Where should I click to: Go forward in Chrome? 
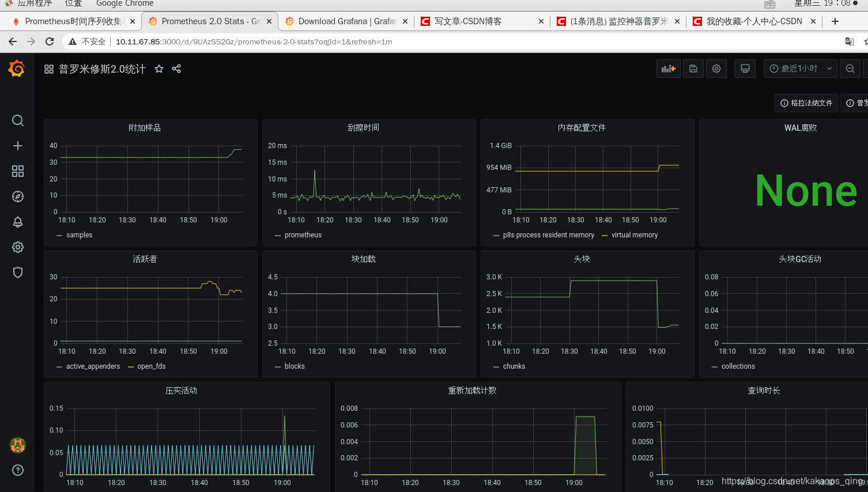click(31, 41)
